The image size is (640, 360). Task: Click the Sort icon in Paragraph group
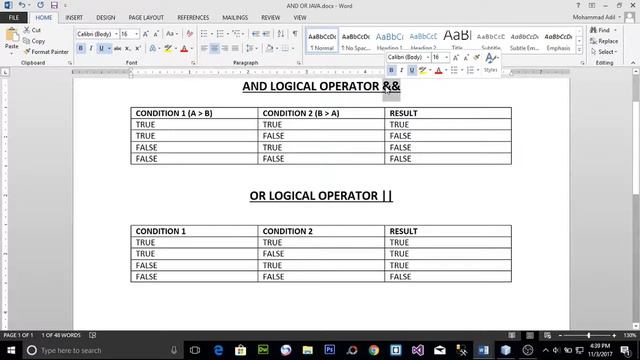point(281,34)
